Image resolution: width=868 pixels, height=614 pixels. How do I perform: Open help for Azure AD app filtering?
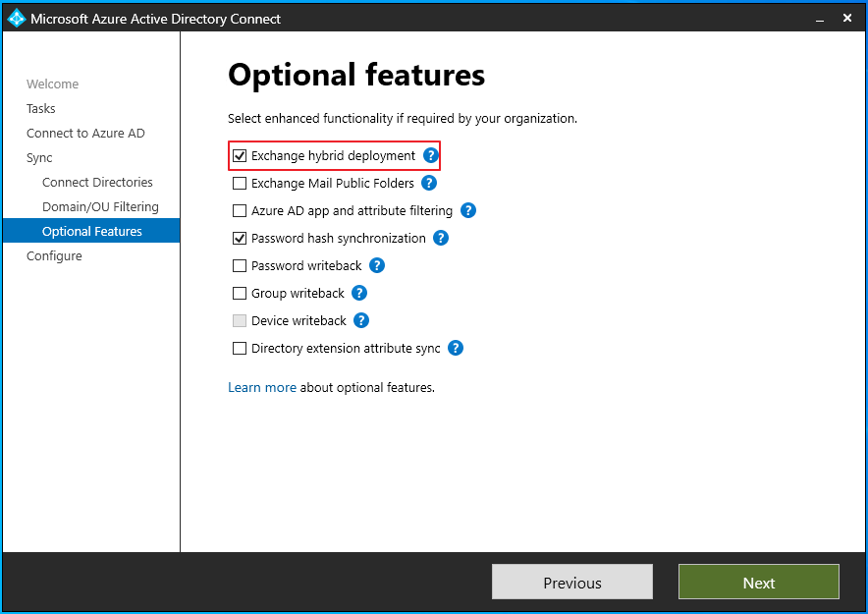click(x=468, y=210)
